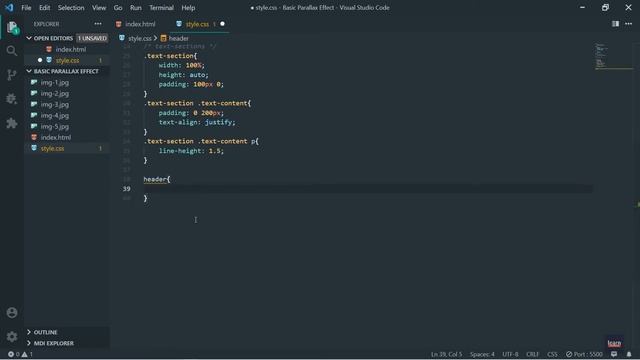The width and height of the screenshot is (640, 360).
Task: Click the 'text-align: justify;' code line
Action: point(197,122)
